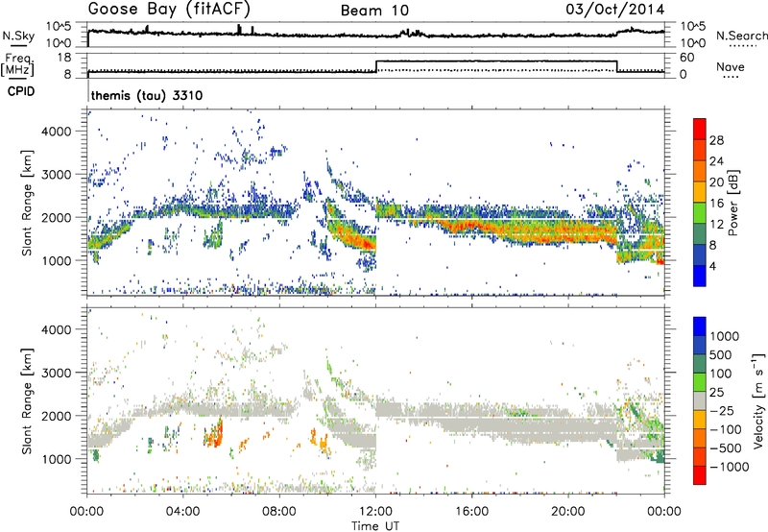
Task: Click the '28' Power color bar tick
Action: (716, 140)
